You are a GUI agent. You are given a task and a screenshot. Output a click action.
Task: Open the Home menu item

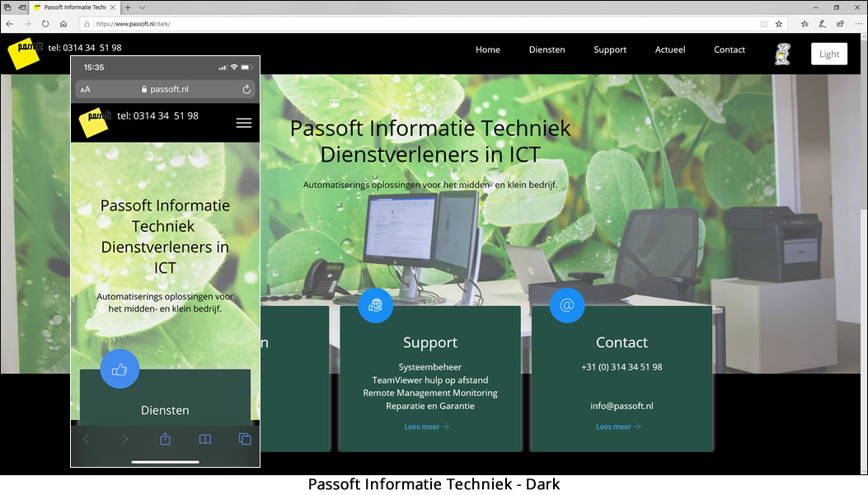(x=488, y=49)
